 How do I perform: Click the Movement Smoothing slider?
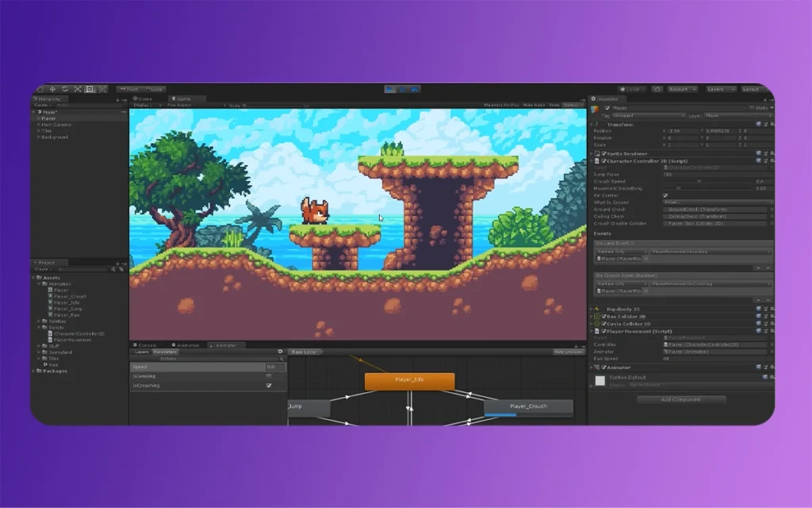click(x=678, y=189)
